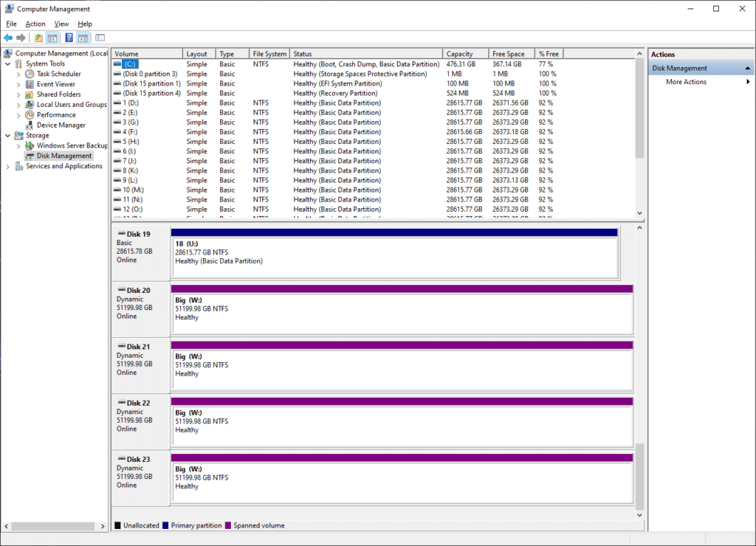Screen dimensions: 756x546
Task: Select the Computer Management (Local) root node icon
Action: point(8,53)
